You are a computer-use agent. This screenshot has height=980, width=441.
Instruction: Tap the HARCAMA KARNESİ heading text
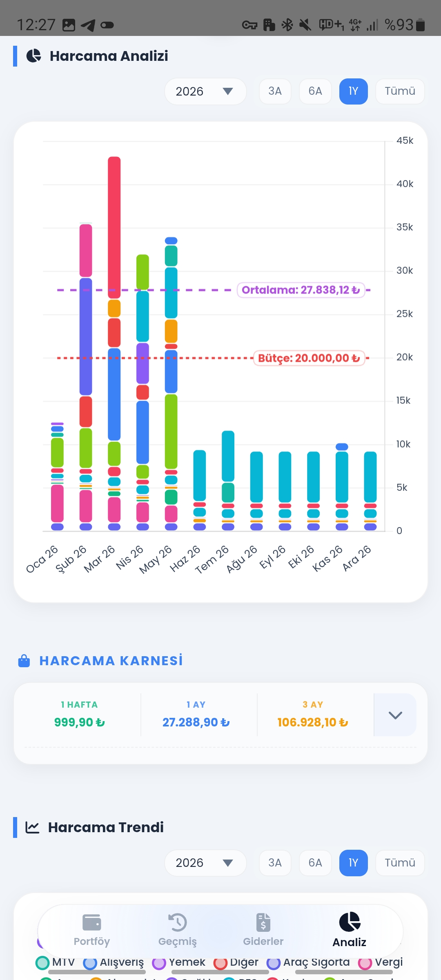(111, 661)
